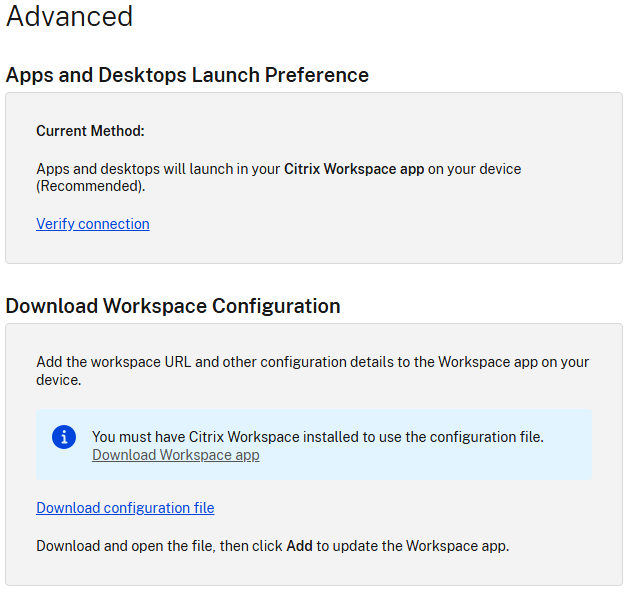Select the Apps and Desktops Launch Preference heading
626x589 pixels.
[x=187, y=75]
